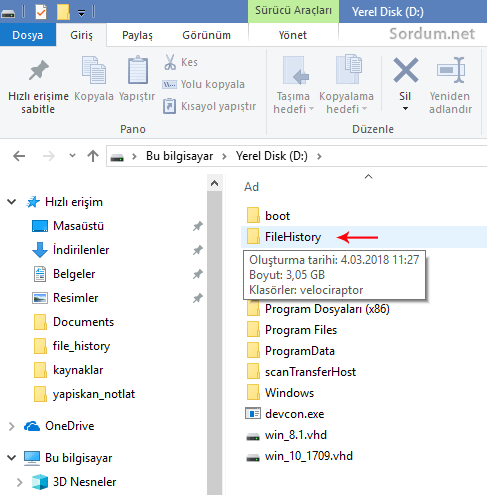Expand the OneDrive tree node
This screenshot has width=487, height=495.
click(12, 426)
